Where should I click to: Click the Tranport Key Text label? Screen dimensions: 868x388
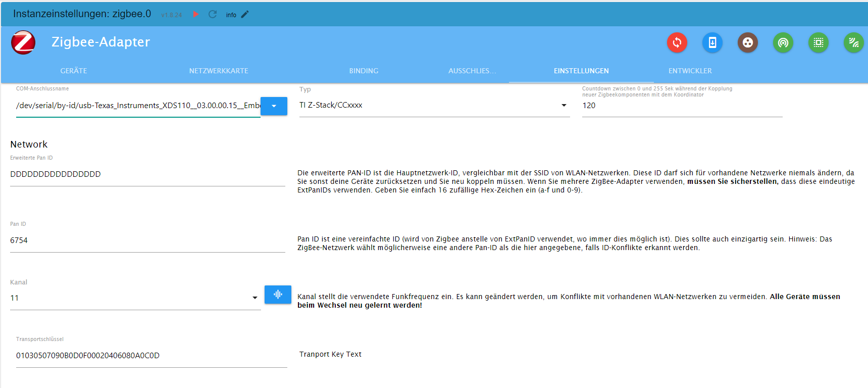(x=330, y=354)
